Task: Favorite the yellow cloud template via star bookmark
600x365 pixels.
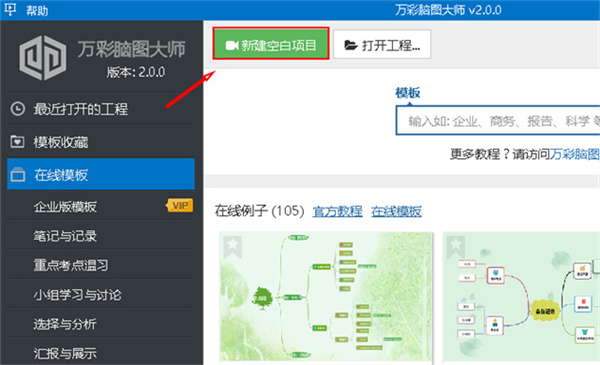Action: pyautogui.click(x=456, y=246)
